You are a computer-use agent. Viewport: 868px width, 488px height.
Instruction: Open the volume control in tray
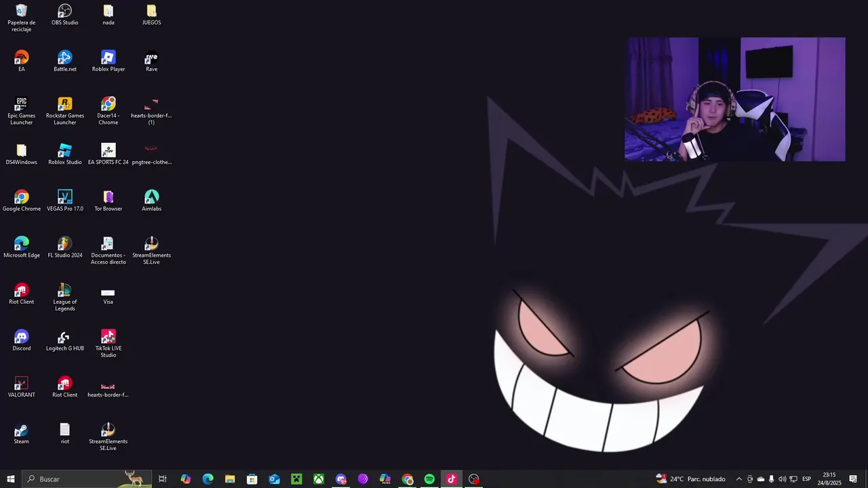pyautogui.click(x=782, y=479)
